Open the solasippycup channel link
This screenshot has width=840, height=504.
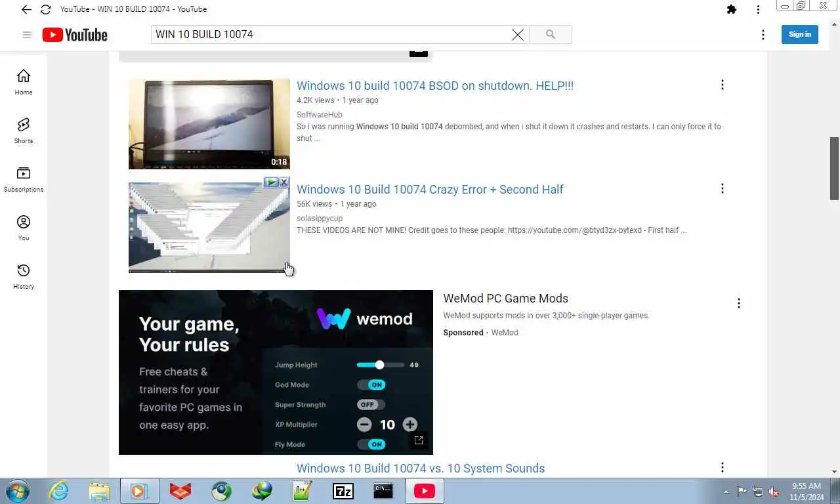coord(320,219)
